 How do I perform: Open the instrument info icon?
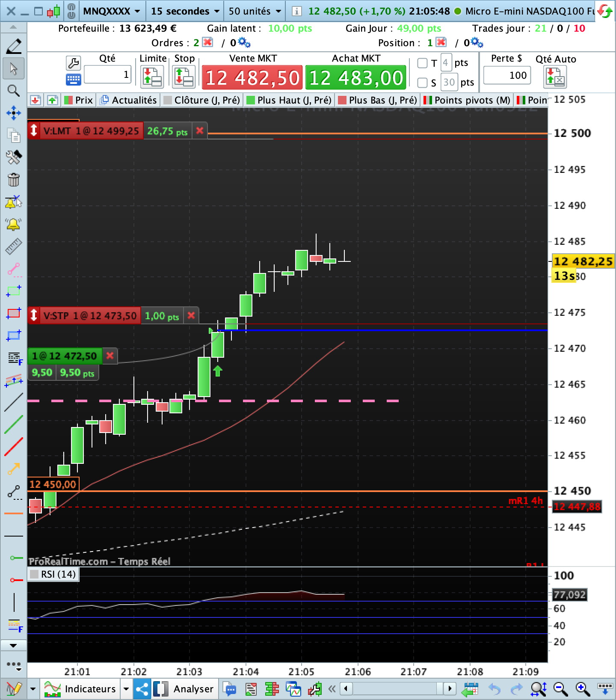click(x=296, y=11)
